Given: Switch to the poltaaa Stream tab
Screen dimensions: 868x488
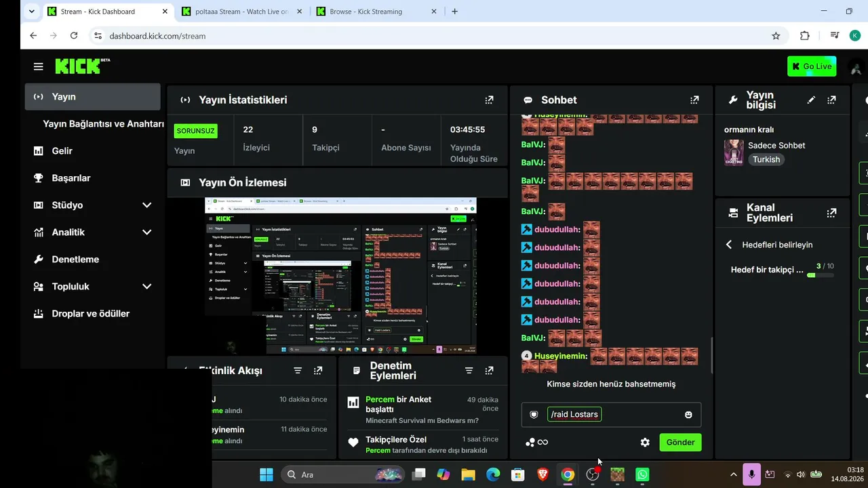Looking at the screenshot, I should (x=242, y=12).
